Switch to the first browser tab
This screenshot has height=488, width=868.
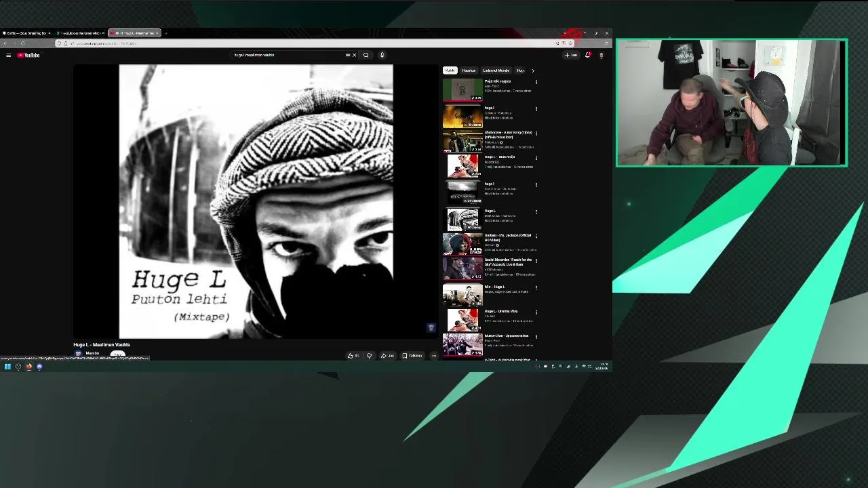tap(26, 33)
